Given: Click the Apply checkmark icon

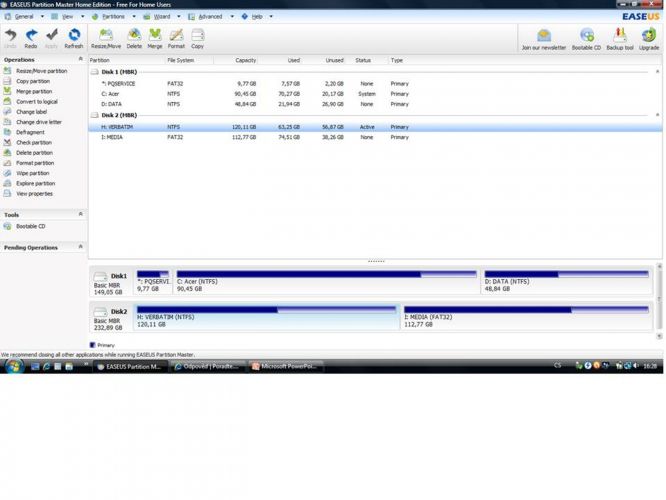Looking at the screenshot, I should (x=51, y=38).
